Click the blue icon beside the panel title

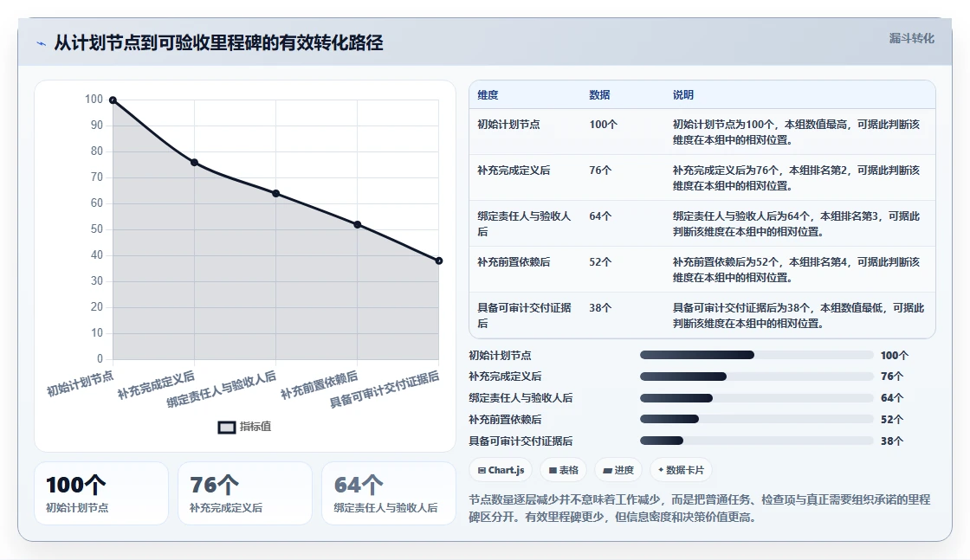tap(41, 43)
